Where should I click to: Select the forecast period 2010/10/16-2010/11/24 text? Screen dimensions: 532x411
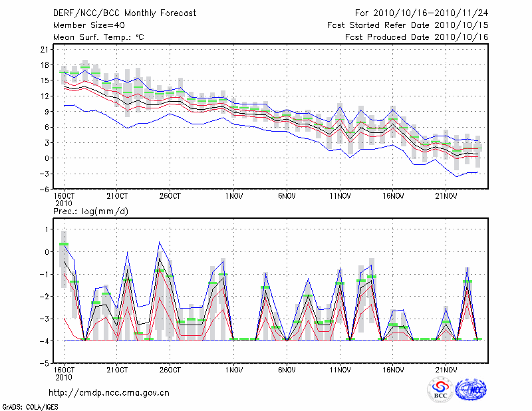422,13
